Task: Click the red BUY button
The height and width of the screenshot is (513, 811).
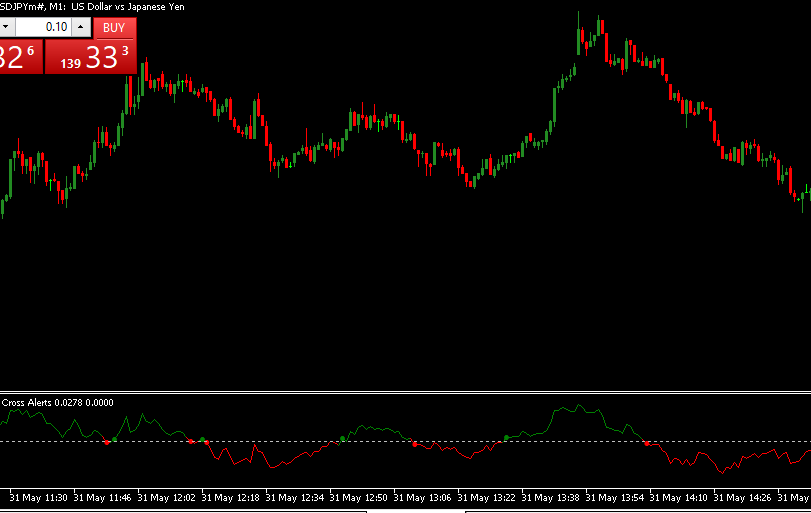Action: pyautogui.click(x=115, y=27)
